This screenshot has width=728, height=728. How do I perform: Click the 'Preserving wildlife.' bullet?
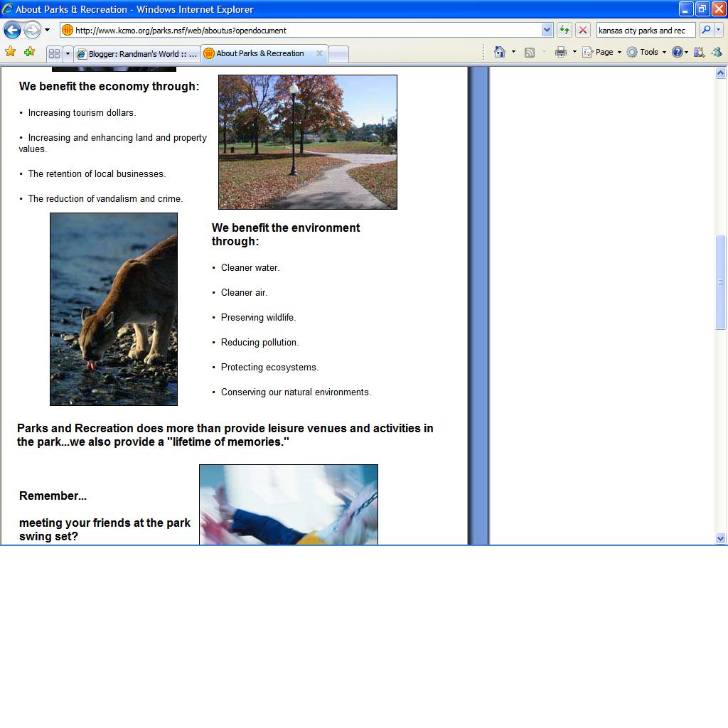(x=258, y=318)
